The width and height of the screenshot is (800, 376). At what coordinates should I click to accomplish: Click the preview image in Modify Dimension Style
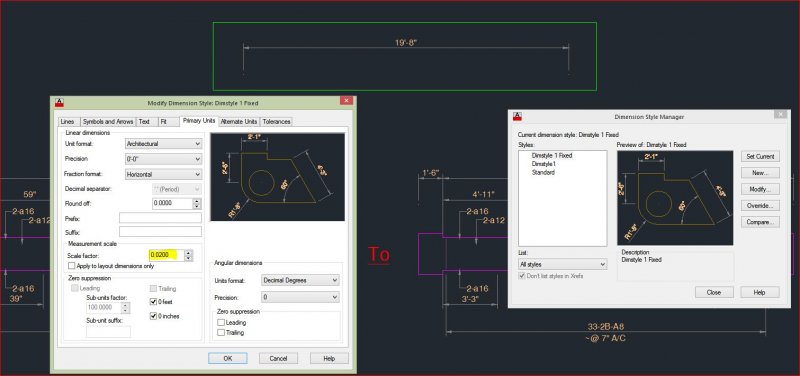(278, 177)
